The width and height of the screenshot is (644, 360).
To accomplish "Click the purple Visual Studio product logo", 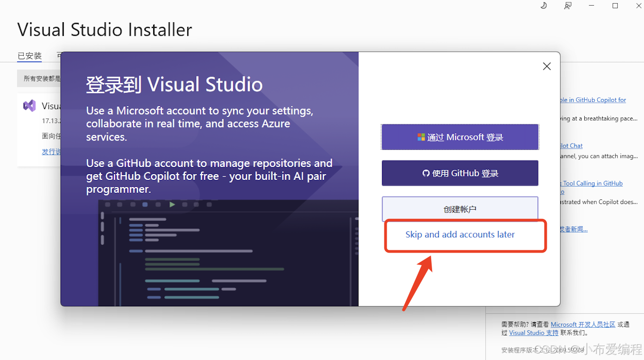I will coord(30,106).
